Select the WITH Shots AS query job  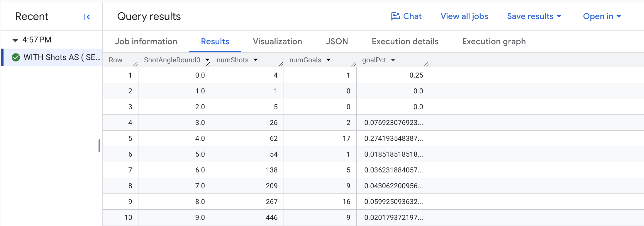tap(52, 57)
